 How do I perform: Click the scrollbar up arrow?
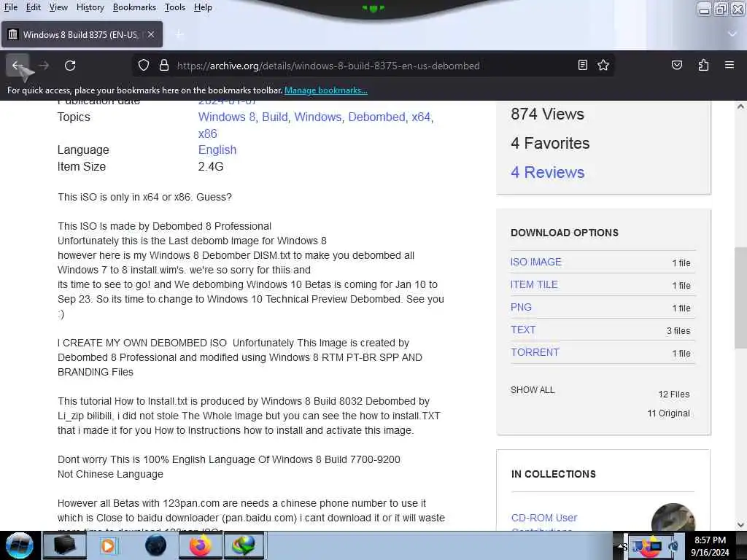pos(740,106)
